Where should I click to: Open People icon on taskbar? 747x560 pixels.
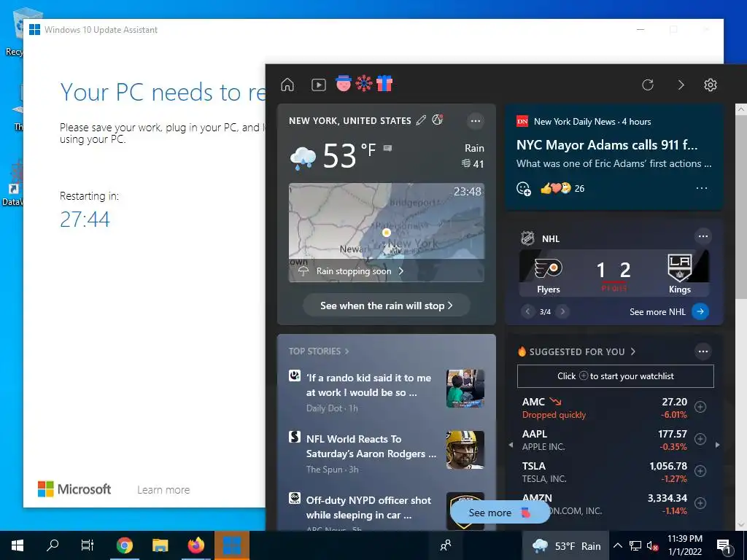click(446, 545)
